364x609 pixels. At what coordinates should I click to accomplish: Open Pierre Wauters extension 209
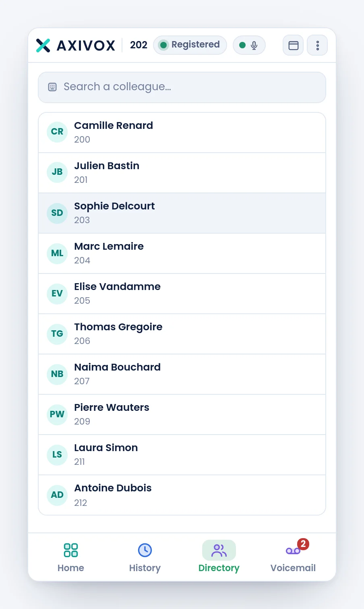pos(182,414)
